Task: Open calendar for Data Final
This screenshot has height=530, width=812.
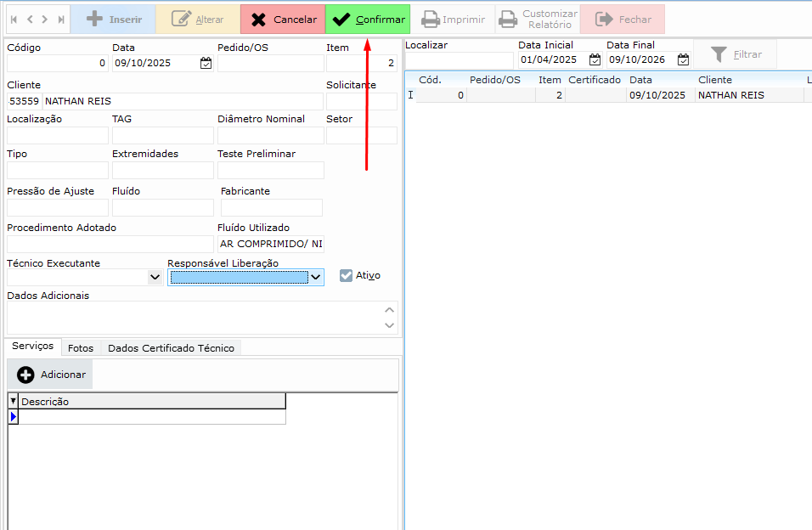Action: (683, 59)
